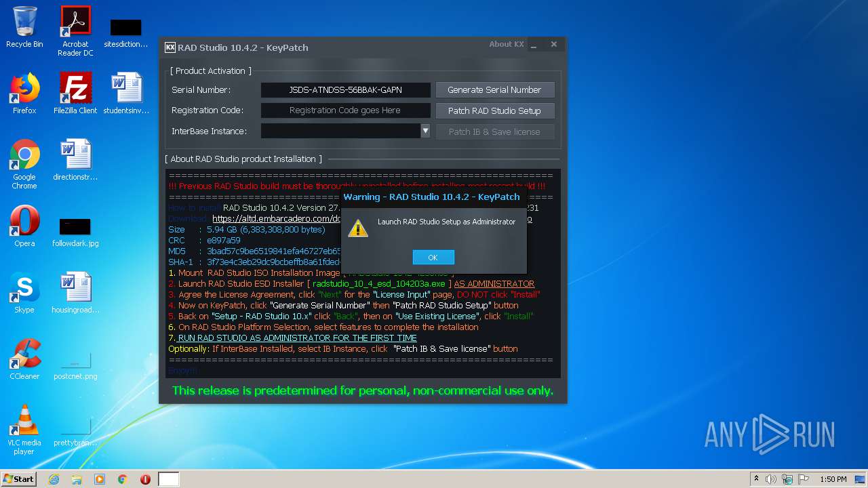Open Chrome from the taskbar

[123, 479]
